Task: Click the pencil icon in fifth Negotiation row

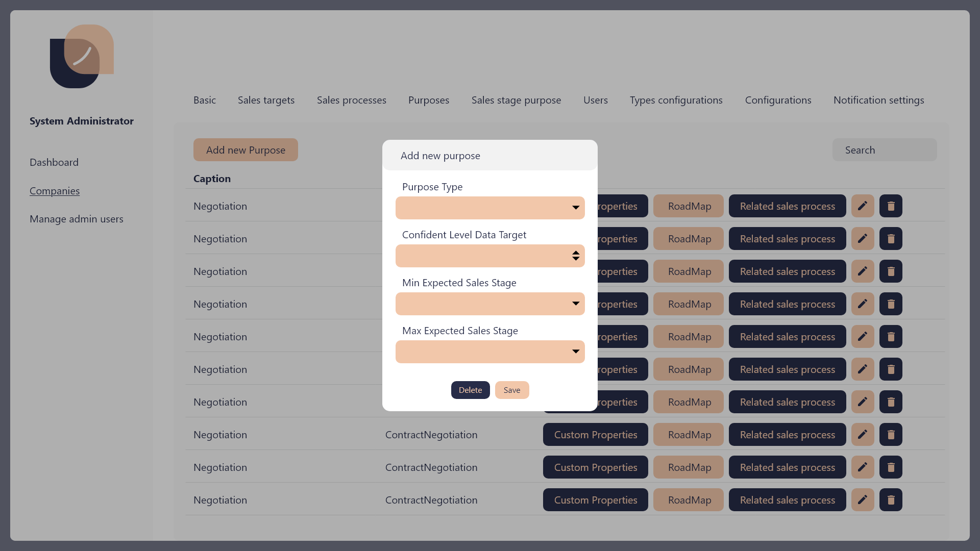Action: pos(863,337)
